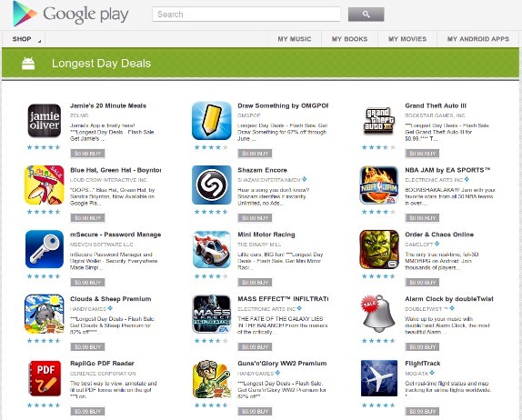Click the Alarm Clock bell icon
Image resolution: width=522 pixels, height=420 pixels.
click(379, 314)
